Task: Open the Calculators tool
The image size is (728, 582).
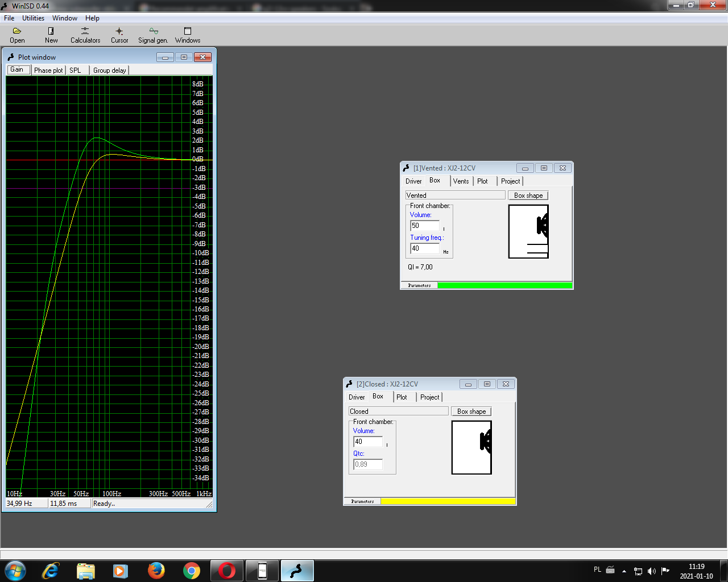Action: click(x=85, y=35)
